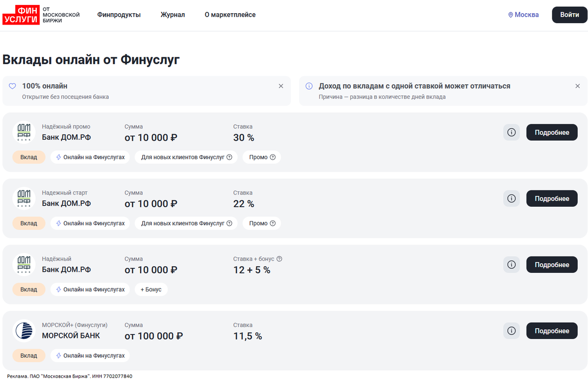Viewport: 588px width, 382px height.
Task: Click Подробнее for Надёжный 12 + 5 % deposit
Action: pyautogui.click(x=552, y=264)
